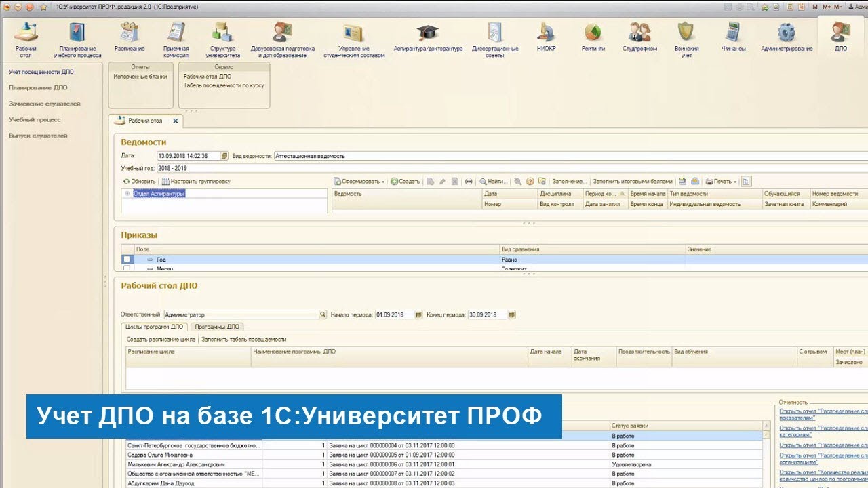
Task: Open Аспирантура/докторантура graduation cap section
Action: (x=428, y=33)
